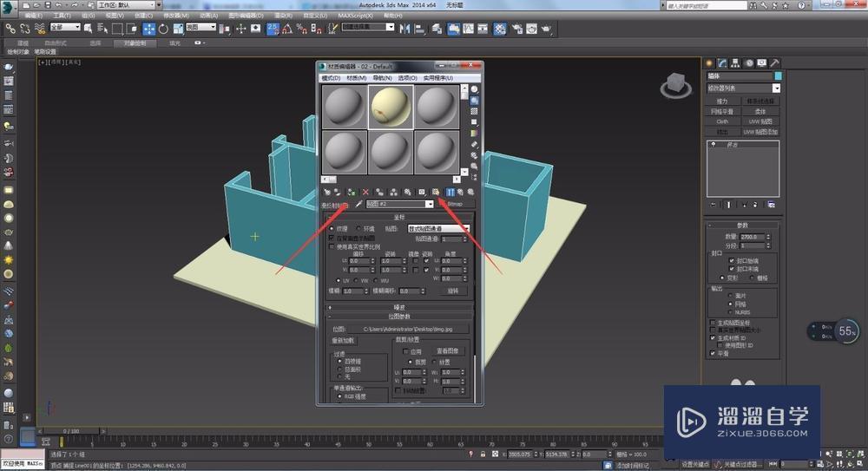Click Show Shaded Material in Viewport icon
Viewport: 868px width, 471px height.
tap(436, 192)
